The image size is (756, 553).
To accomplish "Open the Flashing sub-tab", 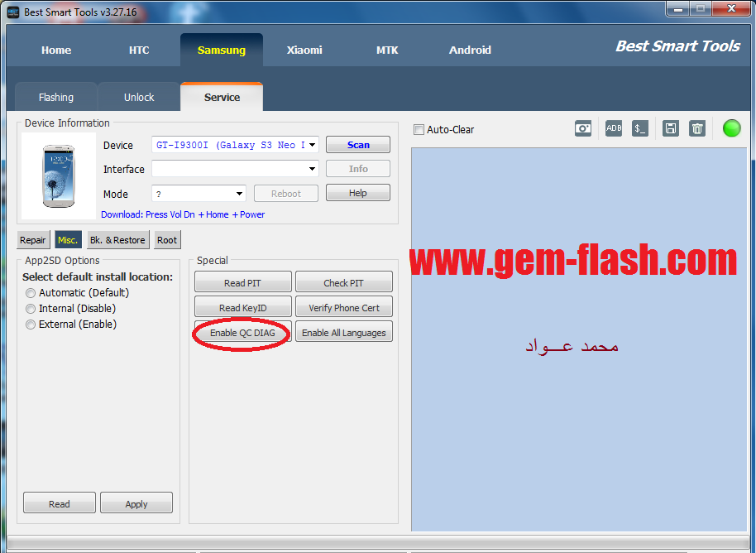I will tap(56, 97).
